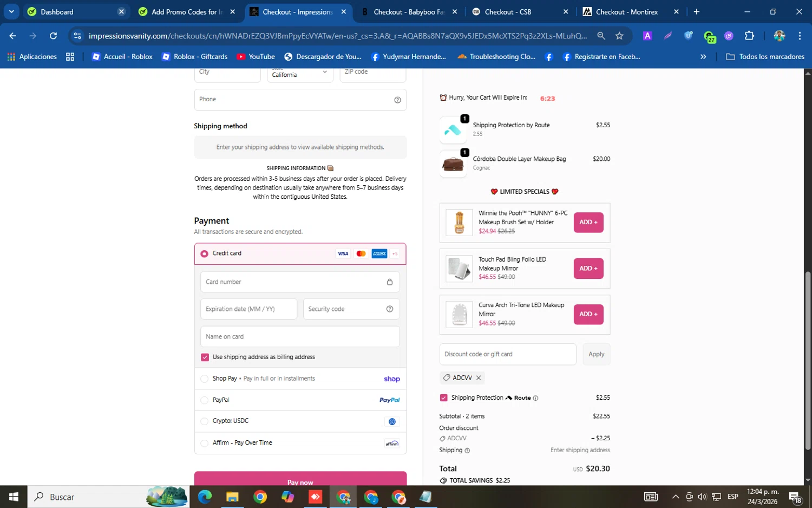
Task: Open the Aplicaciones apps shortcut
Action: [32, 57]
